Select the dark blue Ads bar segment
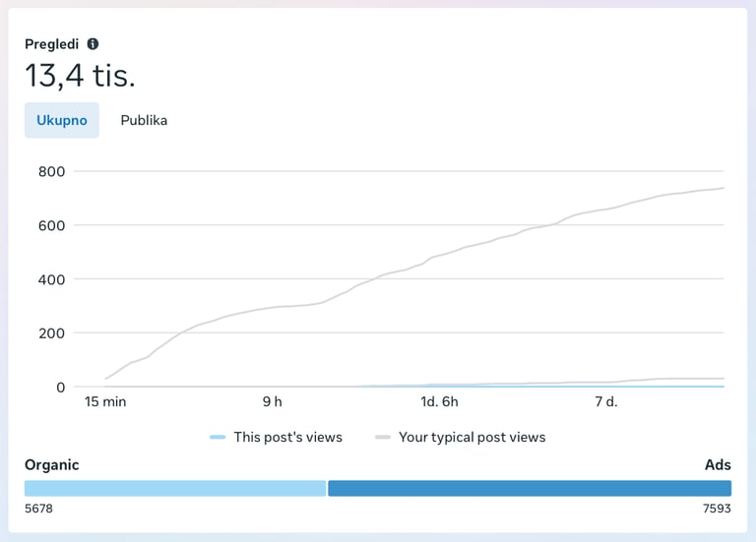The height and width of the screenshot is (542, 756). (x=530, y=488)
